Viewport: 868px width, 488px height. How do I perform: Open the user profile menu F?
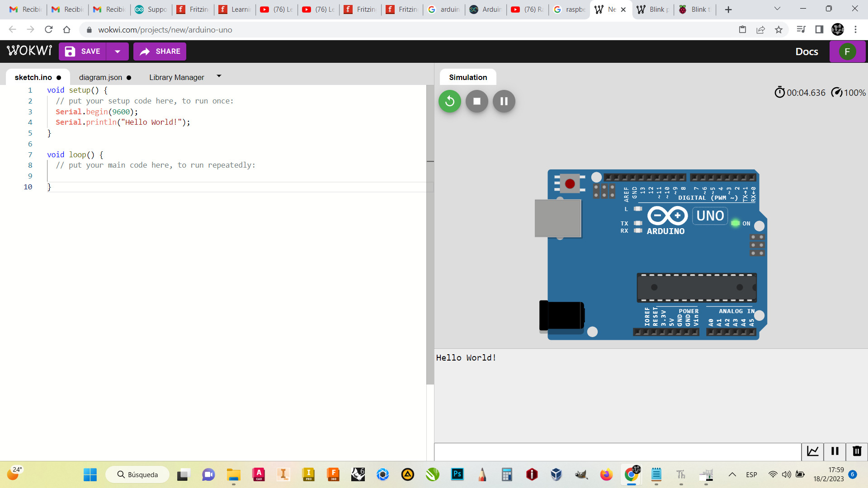click(847, 52)
